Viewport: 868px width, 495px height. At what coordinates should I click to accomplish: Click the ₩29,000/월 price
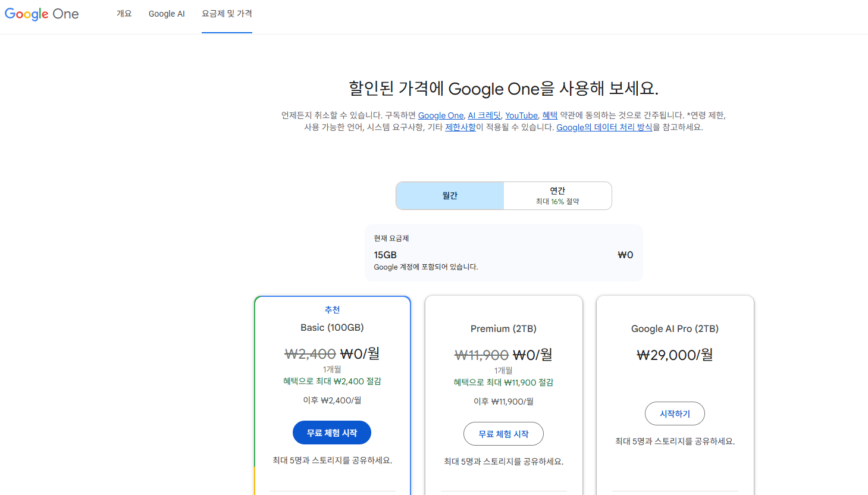(675, 355)
